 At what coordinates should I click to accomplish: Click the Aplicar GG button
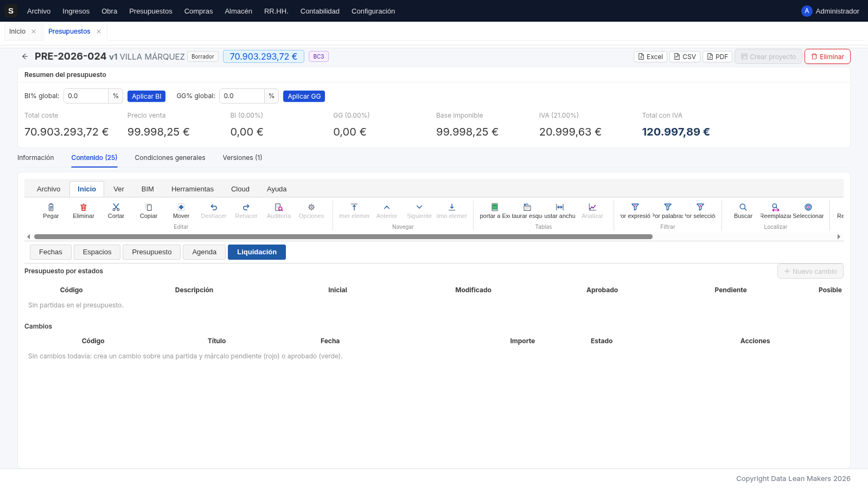[304, 96]
